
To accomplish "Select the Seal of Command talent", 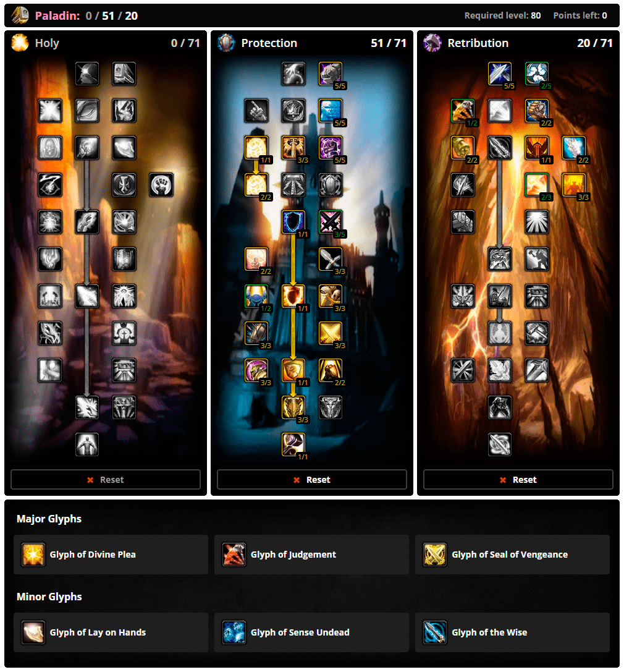I will (537, 148).
